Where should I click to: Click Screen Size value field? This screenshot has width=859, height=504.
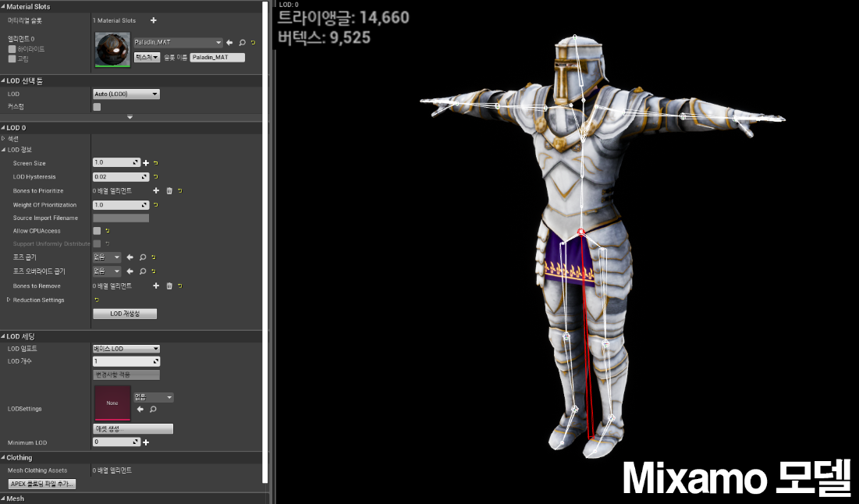pyautogui.click(x=117, y=163)
